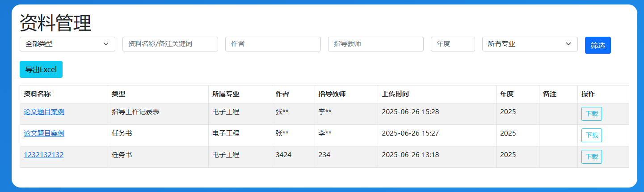Select the author cell 3424
This screenshot has width=644, height=192.
293,157
